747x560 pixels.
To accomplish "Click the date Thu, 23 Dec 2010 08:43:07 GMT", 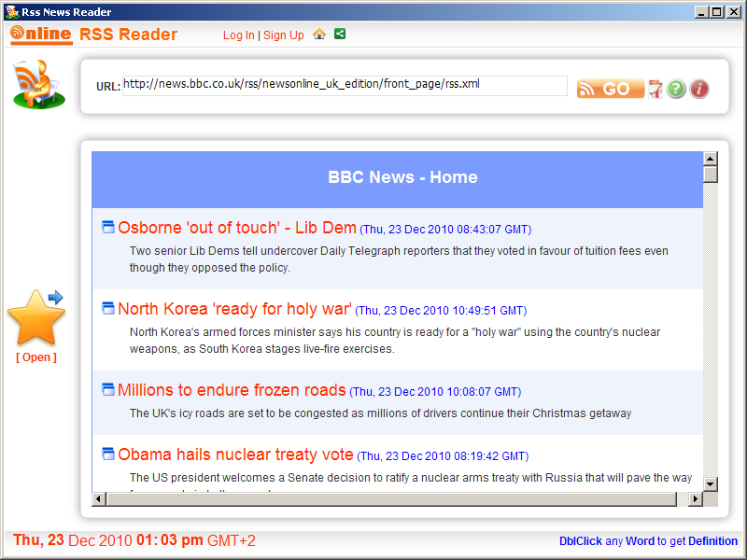I will click(x=445, y=230).
